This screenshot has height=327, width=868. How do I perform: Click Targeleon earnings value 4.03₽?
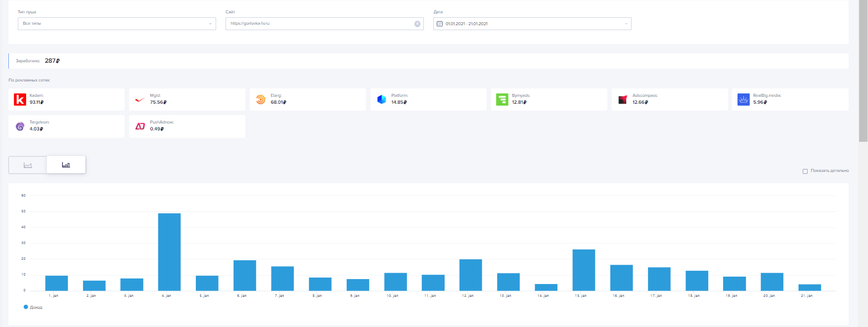coord(36,129)
